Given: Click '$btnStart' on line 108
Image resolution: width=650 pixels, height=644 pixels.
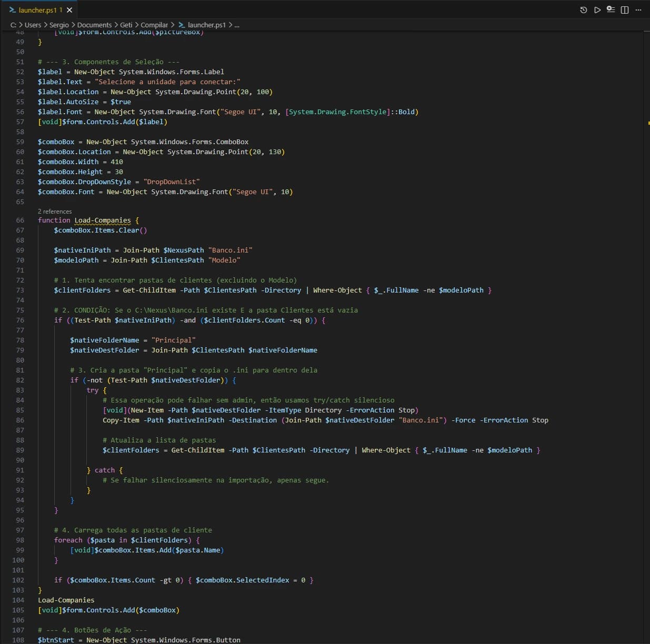Looking at the screenshot, I should click(x=56, y=640).
